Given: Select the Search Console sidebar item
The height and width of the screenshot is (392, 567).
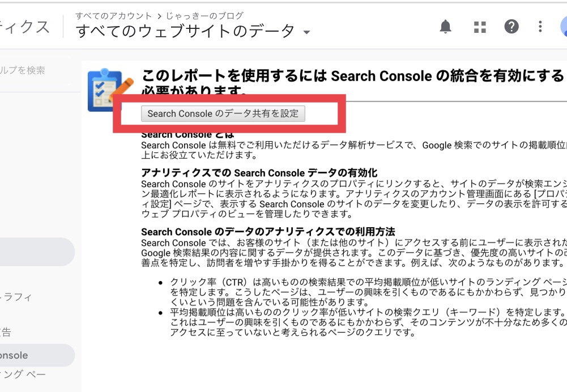Looking at the screenshot, I should 37,355.
